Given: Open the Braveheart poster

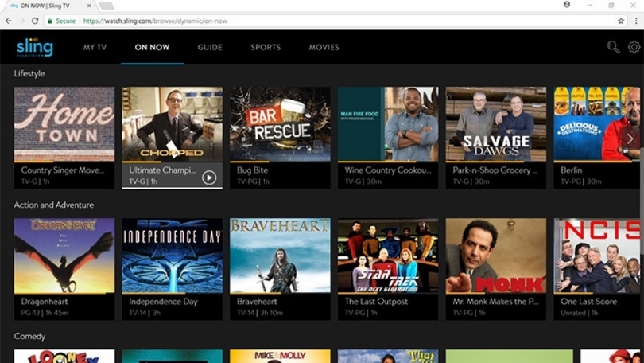Looking at the screenshot, I should click(280, 256).
